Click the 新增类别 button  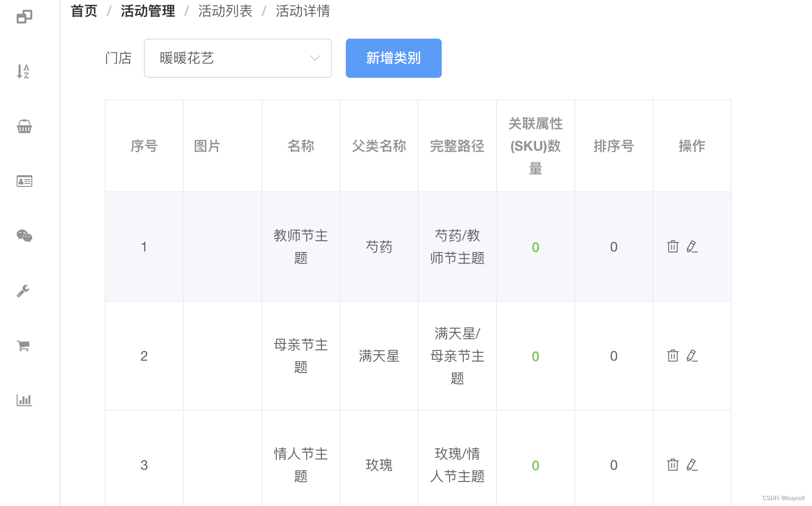(394, 58)
